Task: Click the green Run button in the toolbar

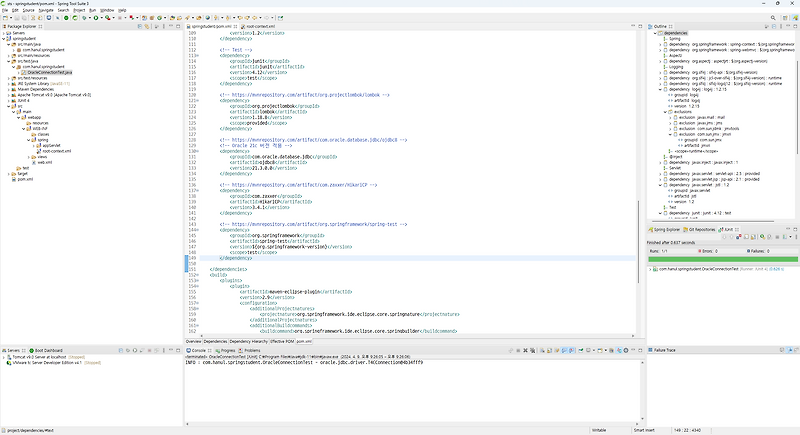Action: [95, 18]
